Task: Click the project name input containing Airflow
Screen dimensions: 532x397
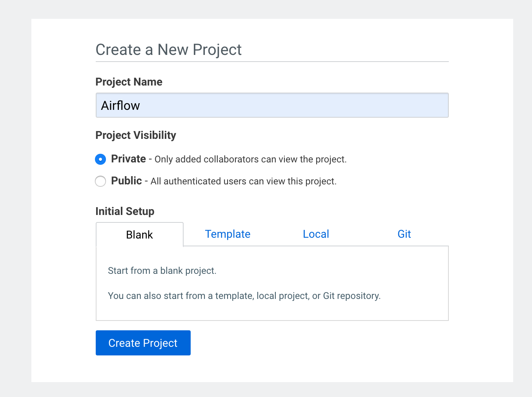Action: (x=272, y=105)
